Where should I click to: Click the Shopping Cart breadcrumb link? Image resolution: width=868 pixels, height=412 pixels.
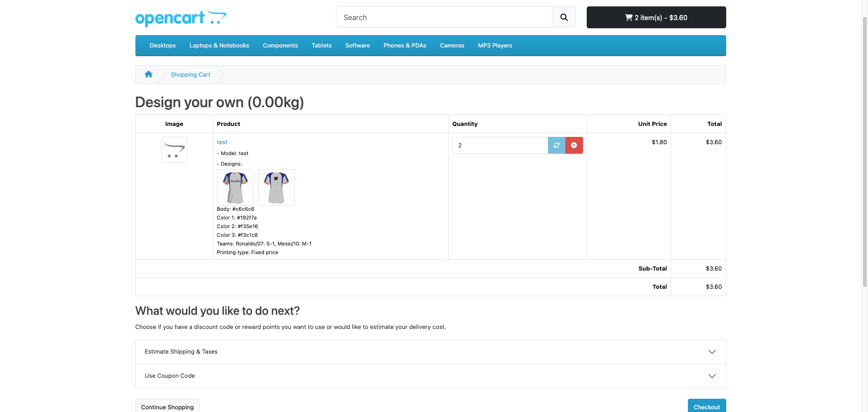[191, 74]
